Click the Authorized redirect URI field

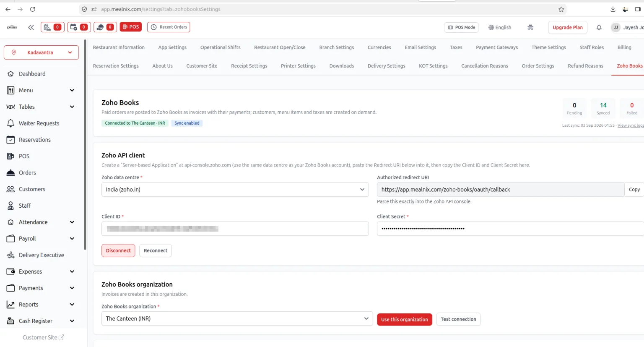pos(501,190)
